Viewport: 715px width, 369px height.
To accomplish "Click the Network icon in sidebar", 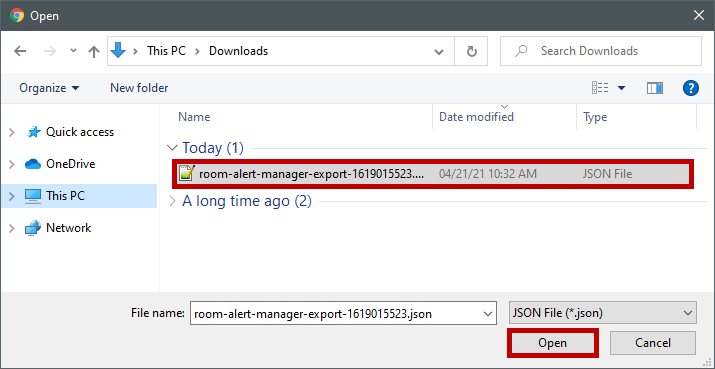I will [33, 228].
